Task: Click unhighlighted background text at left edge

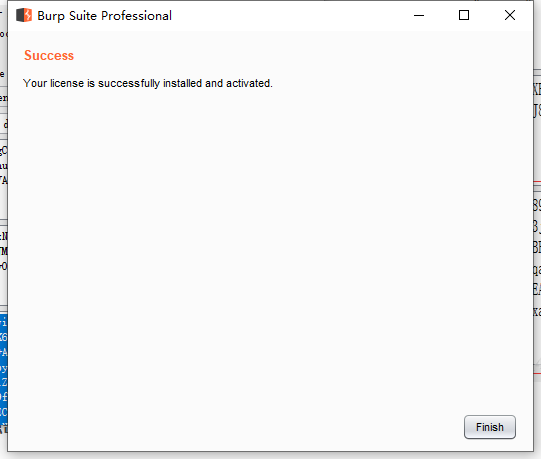Action: 3,166
